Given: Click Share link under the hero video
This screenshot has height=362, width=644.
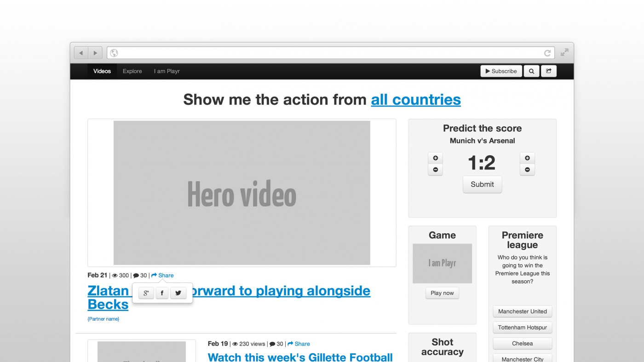Looking at the screenshot, I should click(x=162, y=276).
